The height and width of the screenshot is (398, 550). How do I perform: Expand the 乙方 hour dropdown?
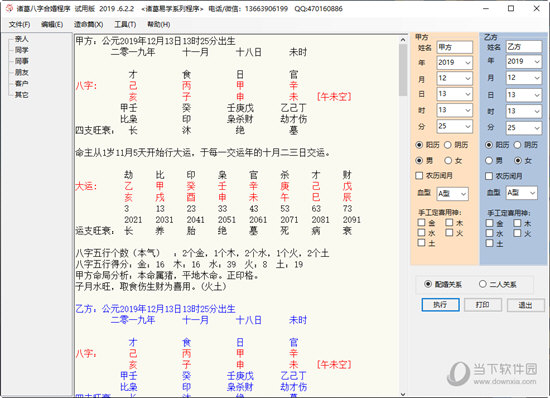[537, 112]
